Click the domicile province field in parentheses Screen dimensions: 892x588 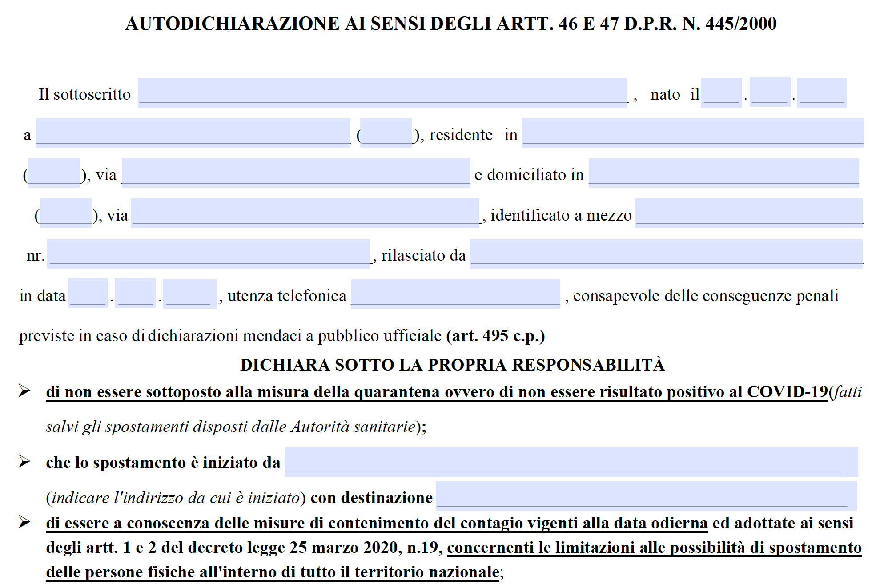click(66, 213)
